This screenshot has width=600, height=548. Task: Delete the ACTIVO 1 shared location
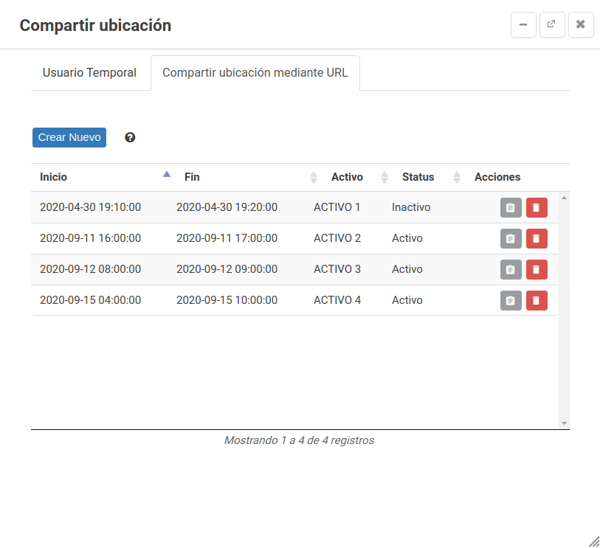[x=536, y=207]
